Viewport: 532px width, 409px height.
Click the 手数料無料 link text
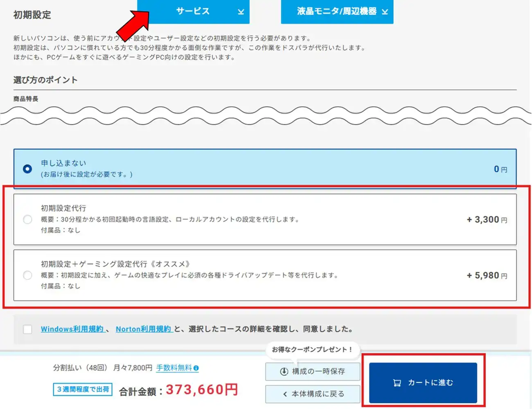tap(174, 368)
